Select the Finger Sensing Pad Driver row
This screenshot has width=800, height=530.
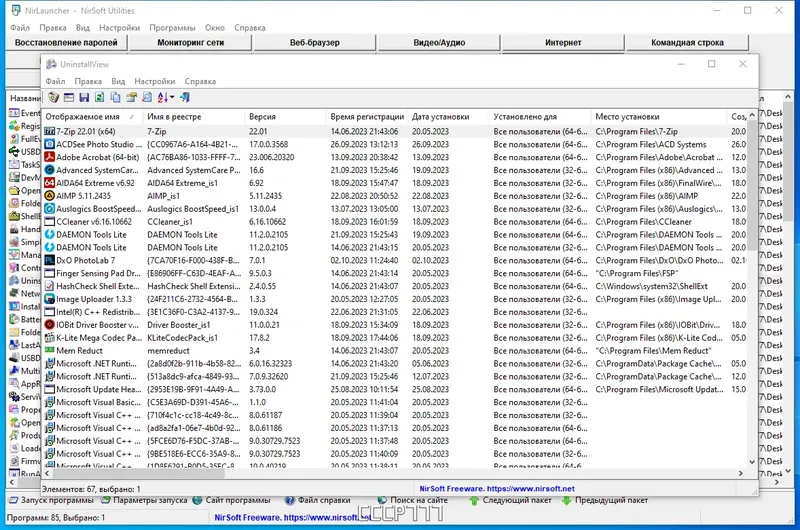pos(394,273)
